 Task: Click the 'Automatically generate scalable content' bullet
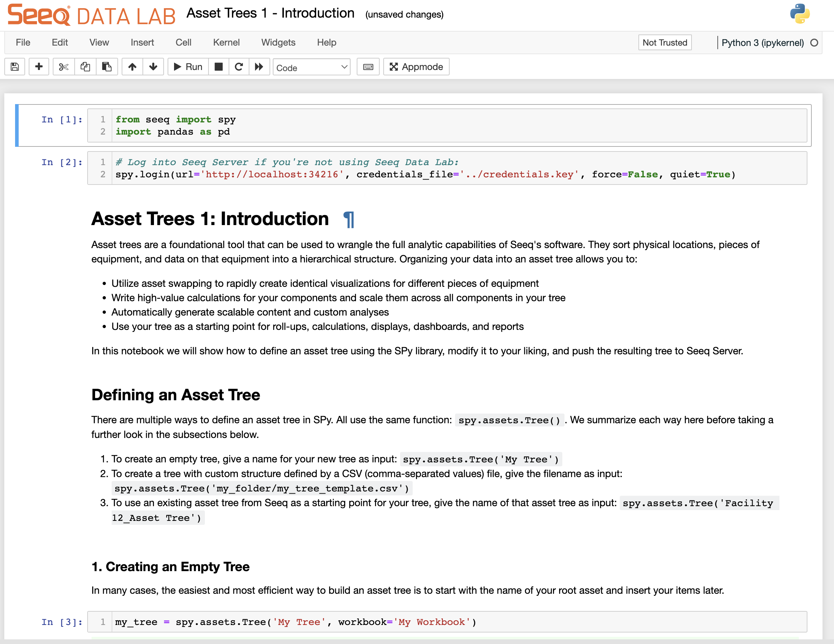pos(250,312)
